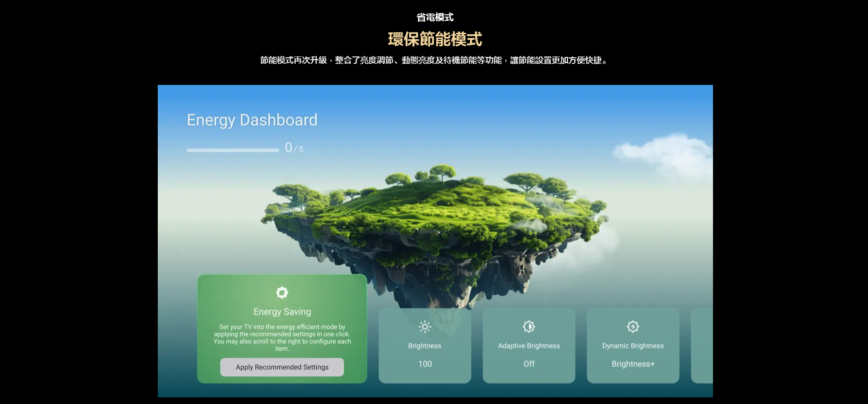Select the Dynamic Brightness label
This screenshot has width=868, height=404.
coord(633,346)
